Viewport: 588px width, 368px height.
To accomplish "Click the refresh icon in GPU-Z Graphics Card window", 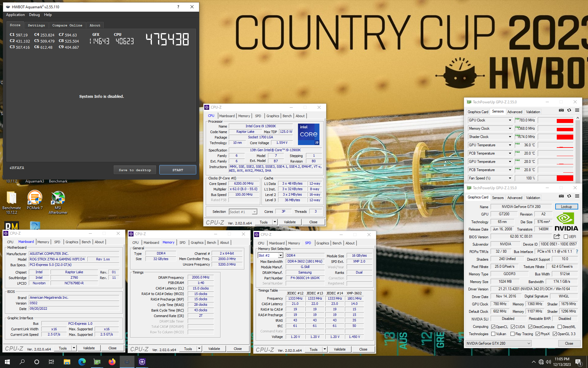I will point(569,196).
